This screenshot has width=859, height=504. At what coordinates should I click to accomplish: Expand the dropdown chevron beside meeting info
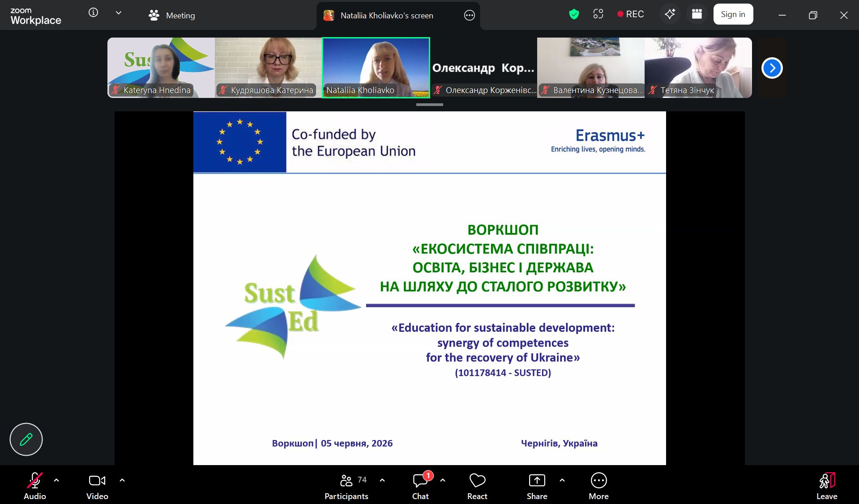[119, 13]
